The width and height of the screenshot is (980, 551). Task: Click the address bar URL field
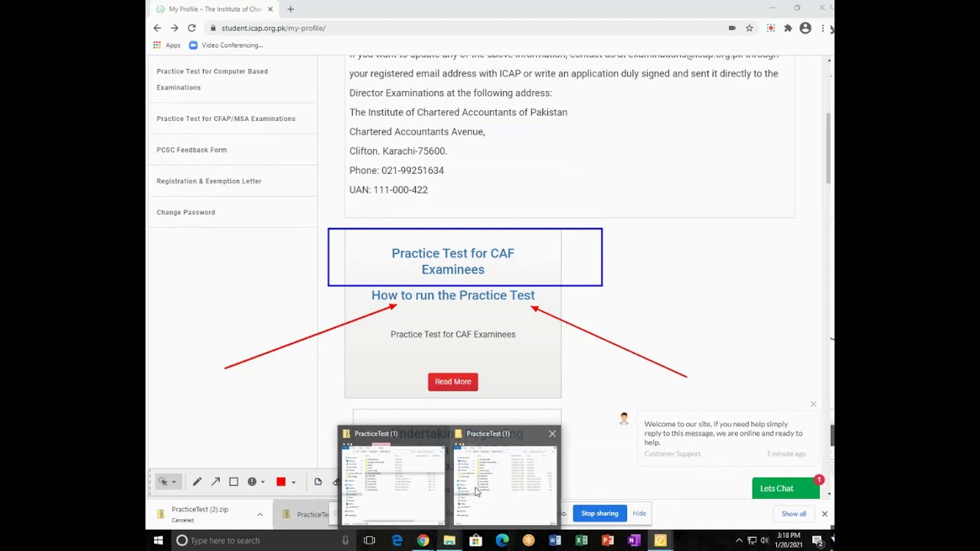pos(467,28)
